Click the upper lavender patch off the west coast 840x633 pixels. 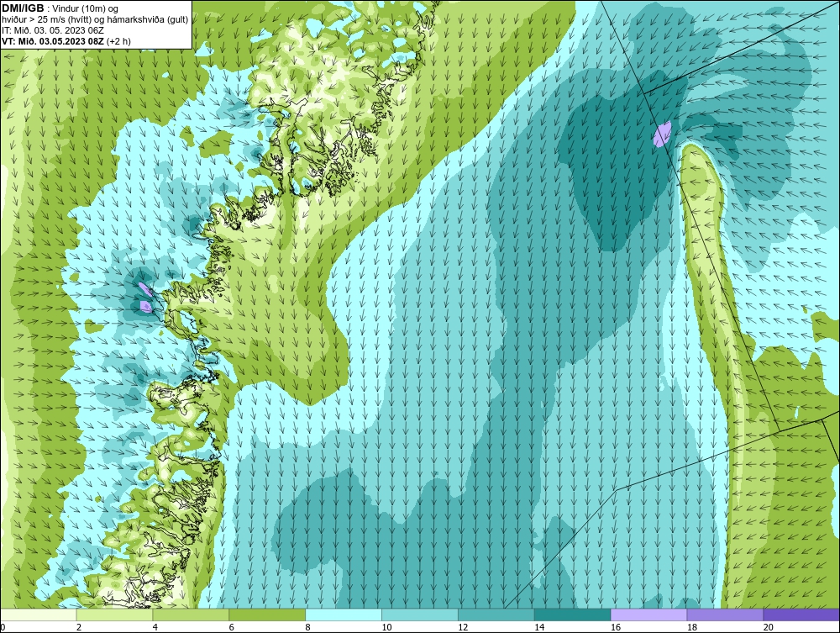pos(145,289)
